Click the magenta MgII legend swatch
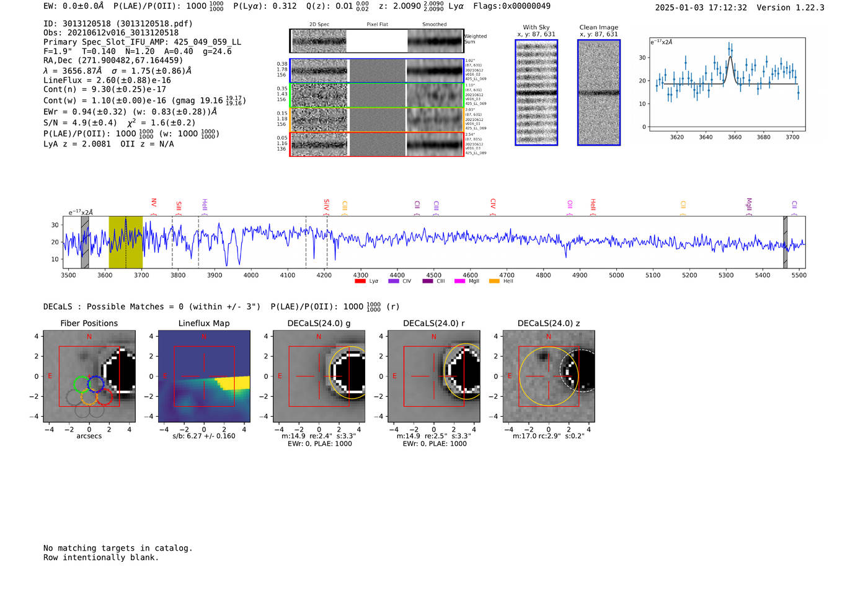Screen dimensions: 868x591 coord(459,281)
